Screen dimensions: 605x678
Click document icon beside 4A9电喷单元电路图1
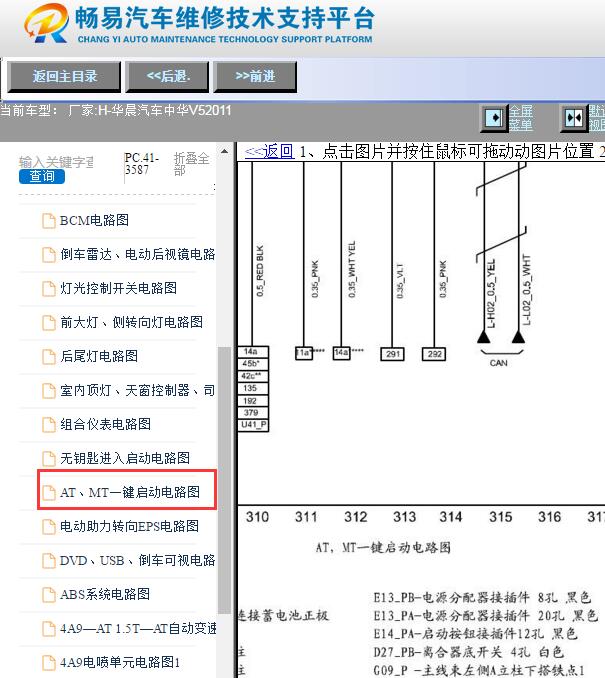(48, 662)
